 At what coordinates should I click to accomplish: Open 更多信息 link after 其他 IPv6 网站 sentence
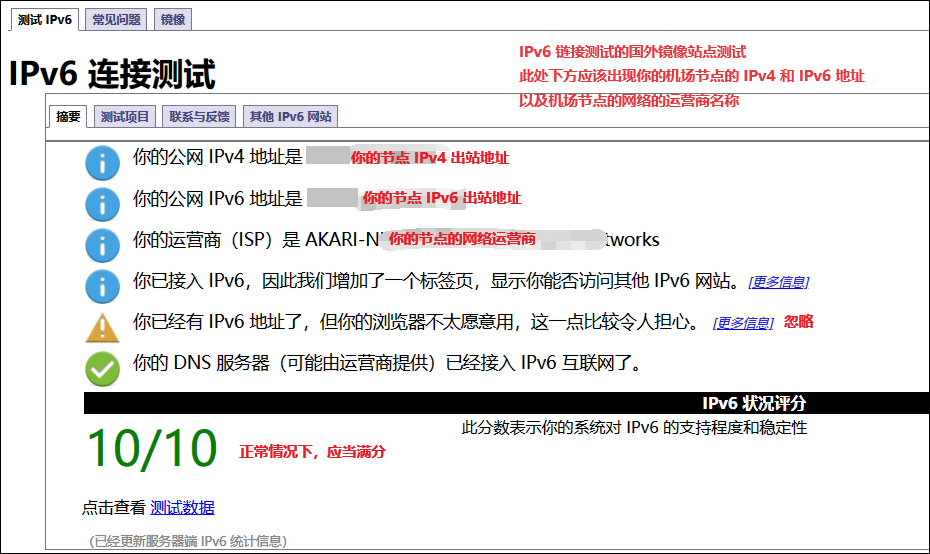click(x=779, y=282)
